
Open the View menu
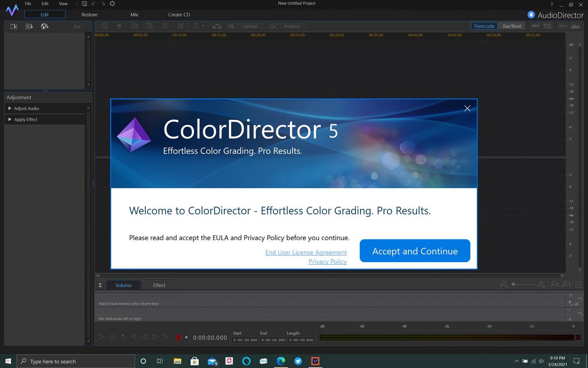click(63, 4)
